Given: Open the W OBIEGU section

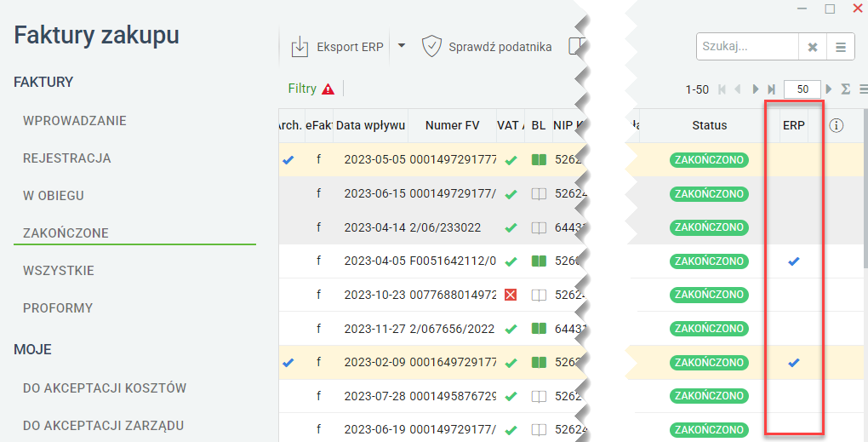Looking at the screenshot, I should tap(53, 196).
